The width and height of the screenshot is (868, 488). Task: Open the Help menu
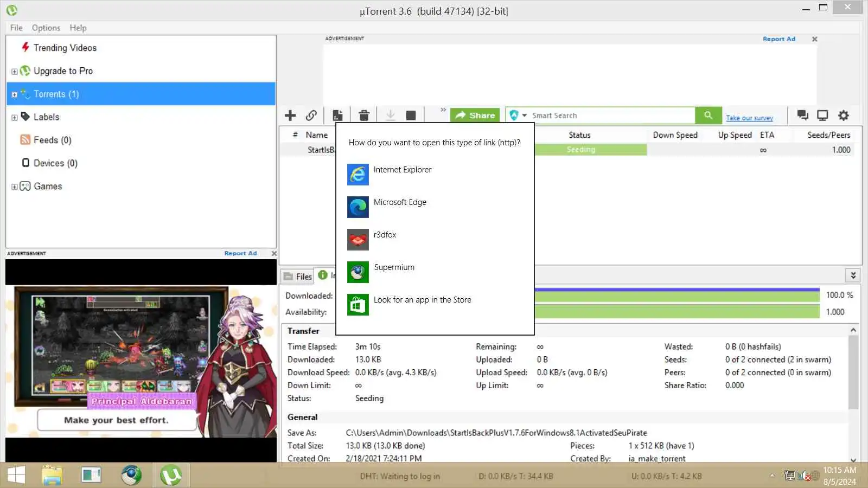coord(78,28)
